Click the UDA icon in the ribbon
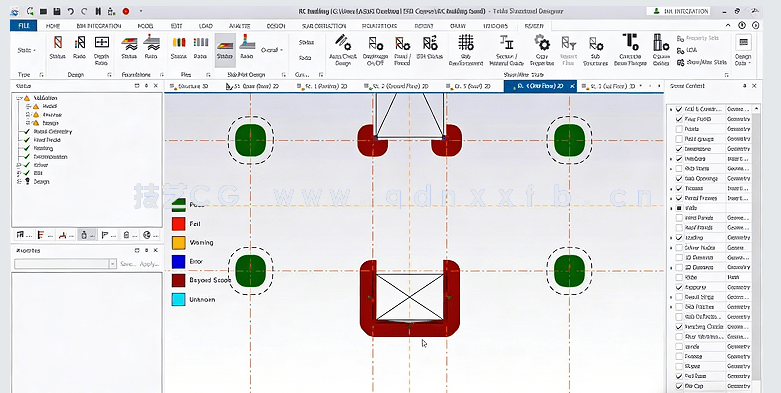This screenshot has height=393, width=781. pyautogui.click(x=687, y=50)
